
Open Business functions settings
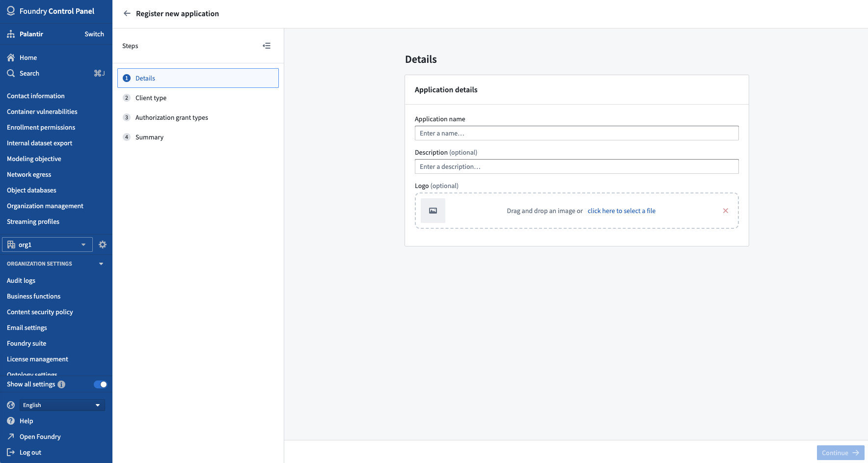pos(34,296)
